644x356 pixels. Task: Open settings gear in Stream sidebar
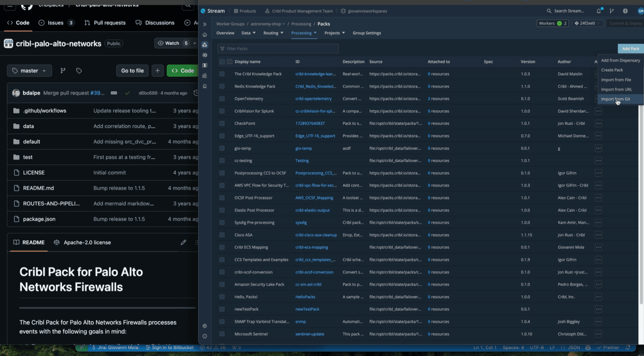click(205, 326)
